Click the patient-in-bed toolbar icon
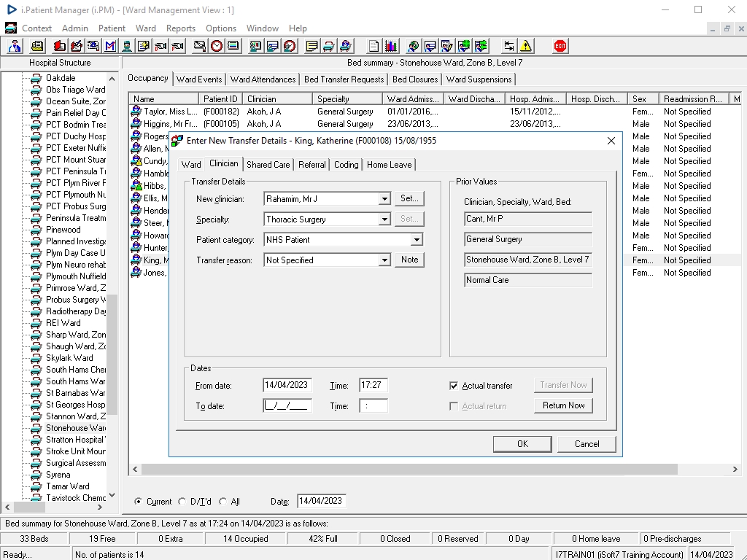This screenshot has width=747, height=560. point(345,46)
